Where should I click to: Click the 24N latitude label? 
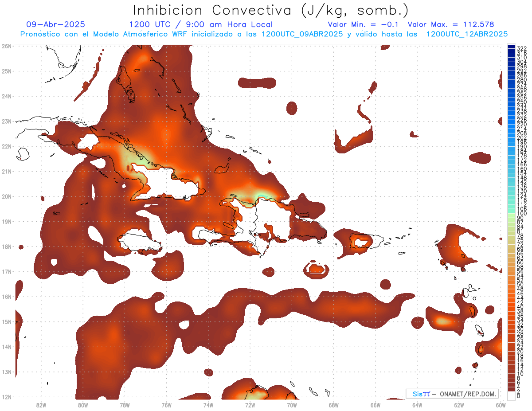(7, 96)
